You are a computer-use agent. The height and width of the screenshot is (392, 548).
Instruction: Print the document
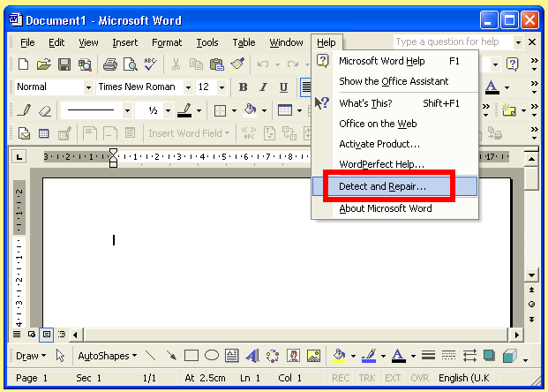tap(110, 64)
